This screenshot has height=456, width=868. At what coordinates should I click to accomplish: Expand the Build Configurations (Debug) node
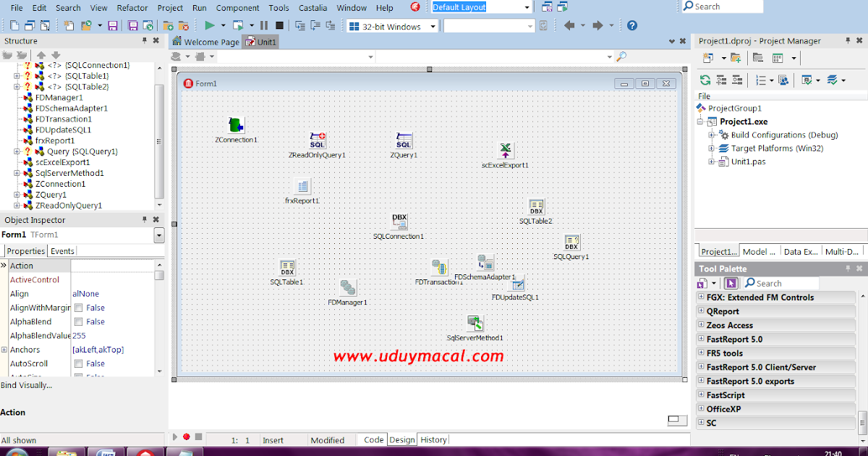pyautogui.click(x=711, y=135)
